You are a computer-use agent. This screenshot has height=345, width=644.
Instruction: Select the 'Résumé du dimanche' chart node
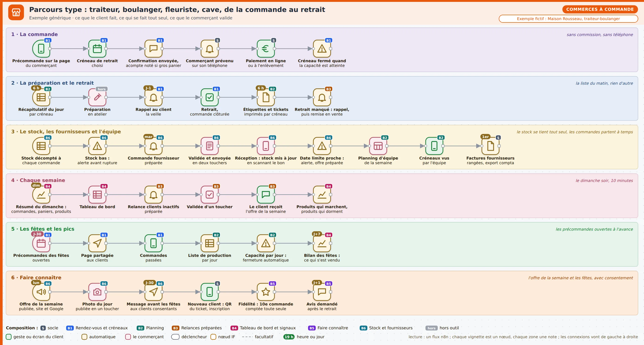41,195
